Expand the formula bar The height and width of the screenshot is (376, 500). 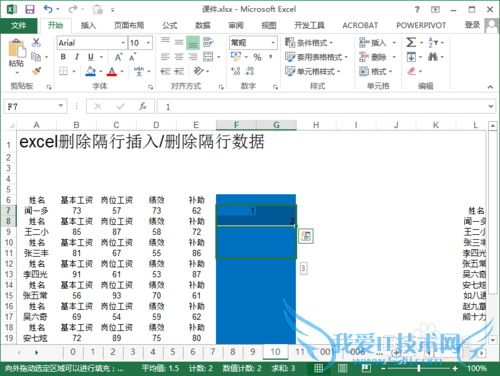click(x=491, y=107)
